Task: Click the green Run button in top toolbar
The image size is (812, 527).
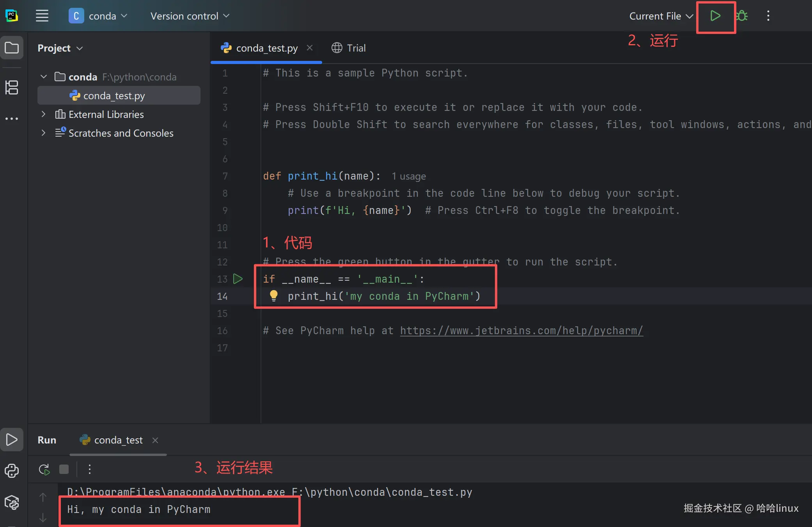Action: click(x=715, y=16)
